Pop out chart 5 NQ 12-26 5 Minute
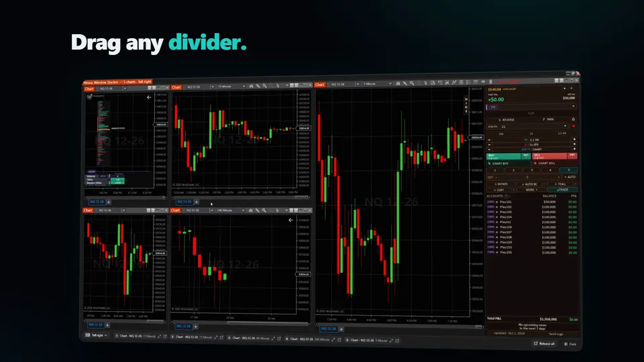644x362 pixels. (x=397, y=341)
